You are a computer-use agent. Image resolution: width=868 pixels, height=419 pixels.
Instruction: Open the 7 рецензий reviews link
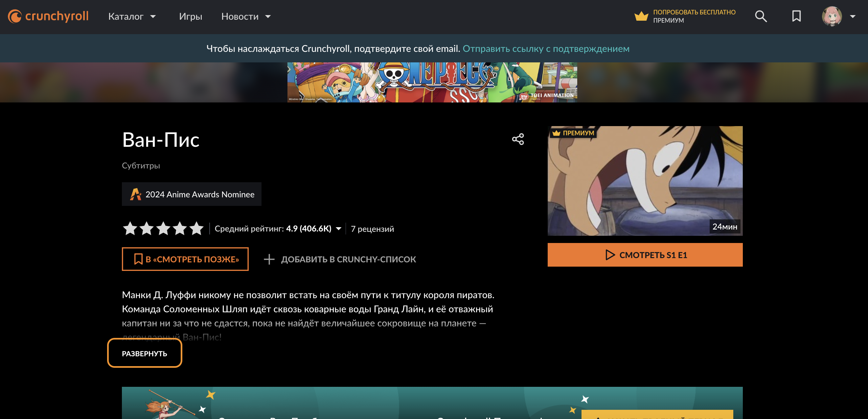coord(372,229)
